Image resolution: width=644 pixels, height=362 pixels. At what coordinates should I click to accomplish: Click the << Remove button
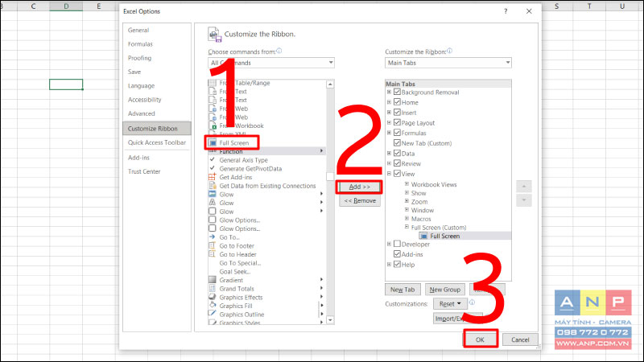[x=360, y=200]
